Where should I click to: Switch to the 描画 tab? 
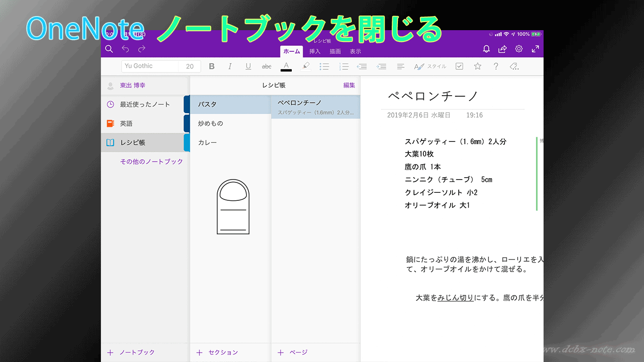335,51
